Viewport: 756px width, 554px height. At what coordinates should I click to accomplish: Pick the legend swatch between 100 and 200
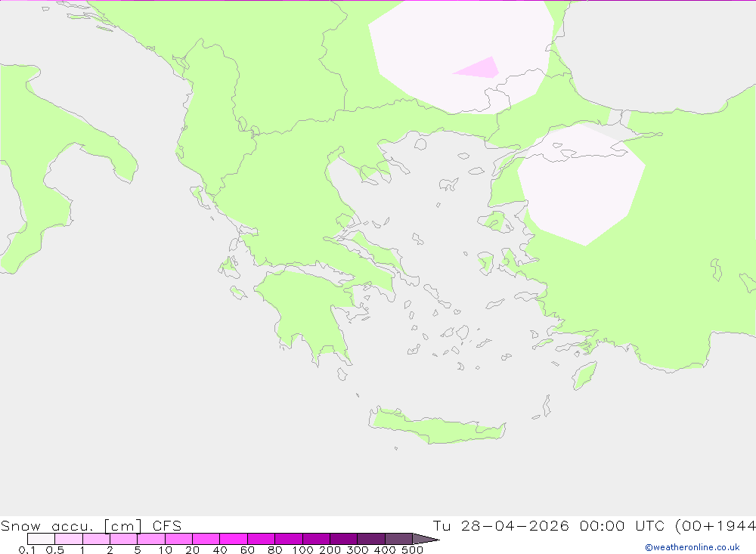tap(316, 539)
